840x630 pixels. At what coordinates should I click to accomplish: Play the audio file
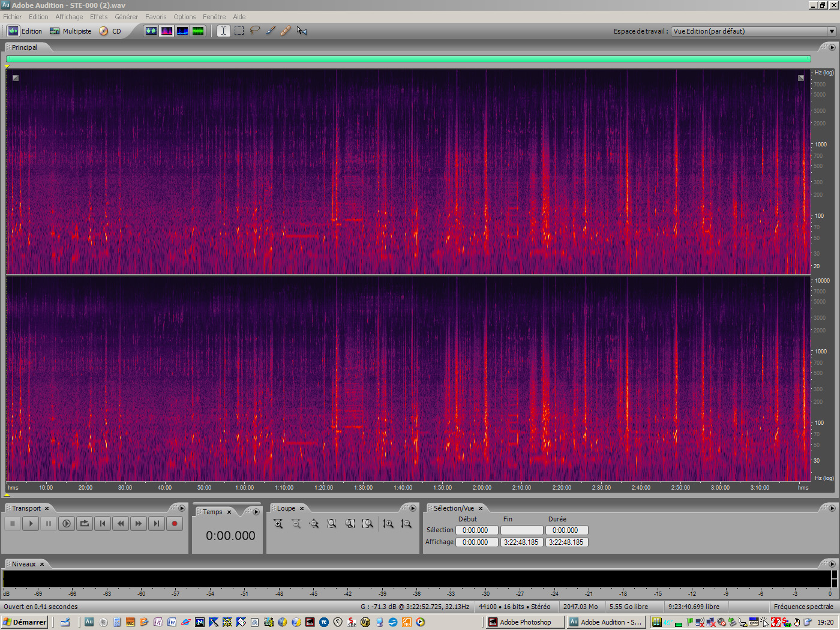[x=30, y=523]
